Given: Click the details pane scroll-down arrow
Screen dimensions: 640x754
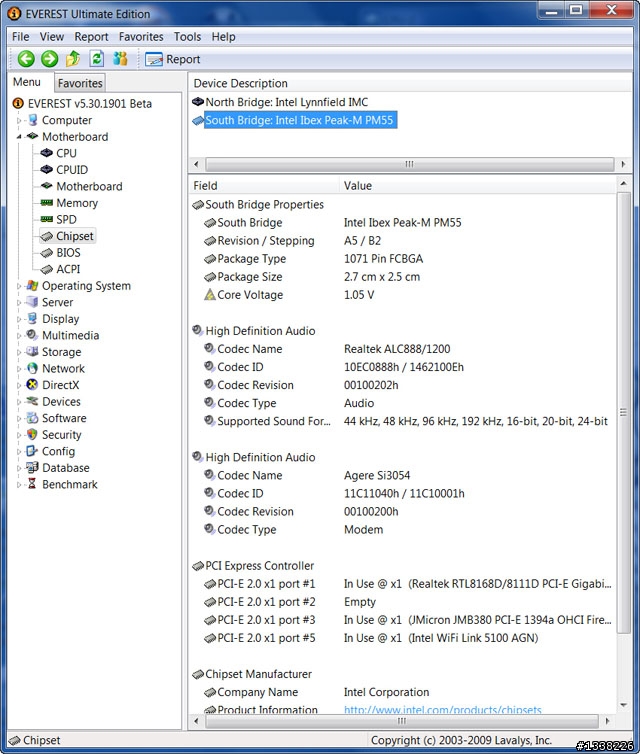Looking at the screenshot, I should [x=623, y=705].
